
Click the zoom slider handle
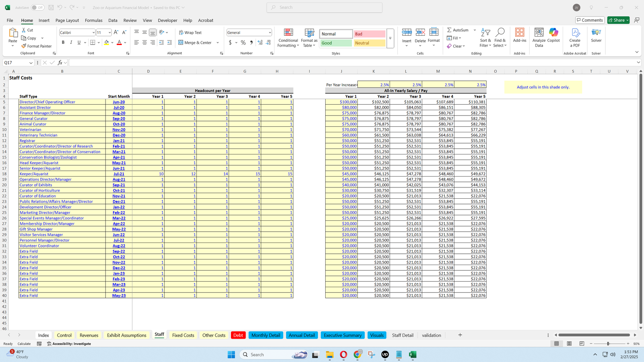tap(608, 344)
